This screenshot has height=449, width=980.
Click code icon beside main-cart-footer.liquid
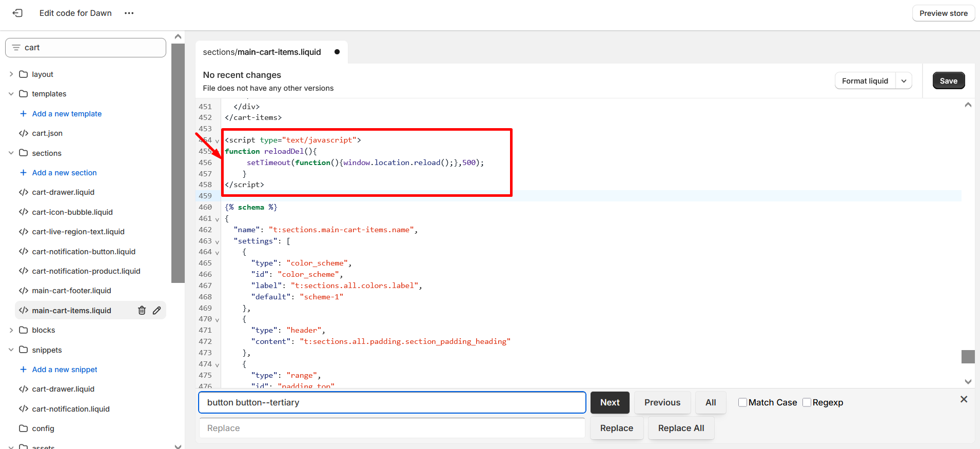23,291
